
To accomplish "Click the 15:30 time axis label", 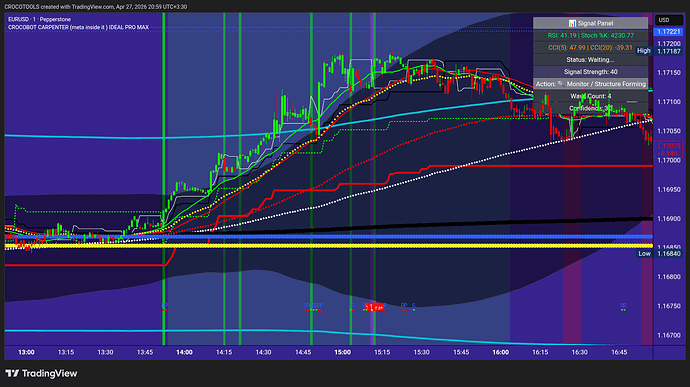I will pyautogui.click(x=421, y=352).
